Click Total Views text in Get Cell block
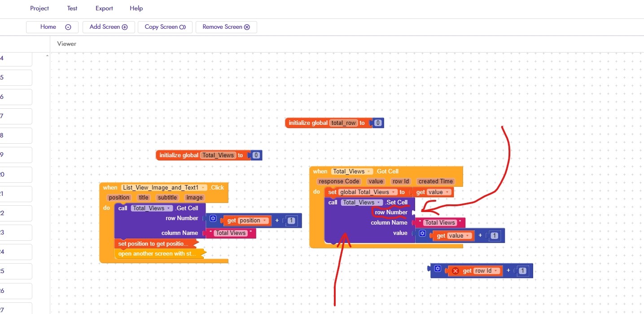 pos(231,233)
